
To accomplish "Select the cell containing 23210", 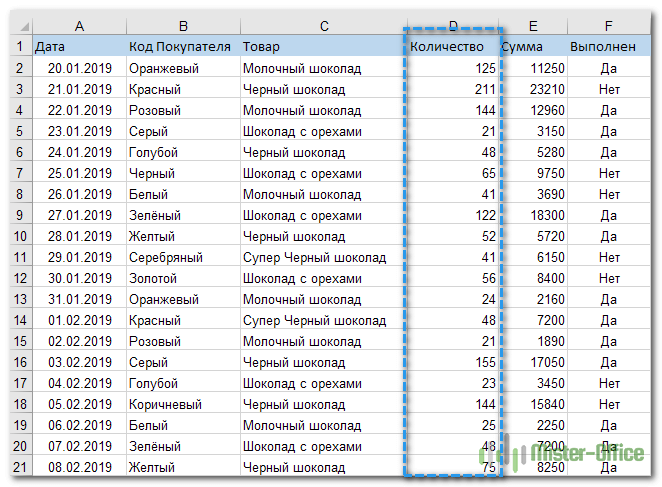I will coord(533,89).
